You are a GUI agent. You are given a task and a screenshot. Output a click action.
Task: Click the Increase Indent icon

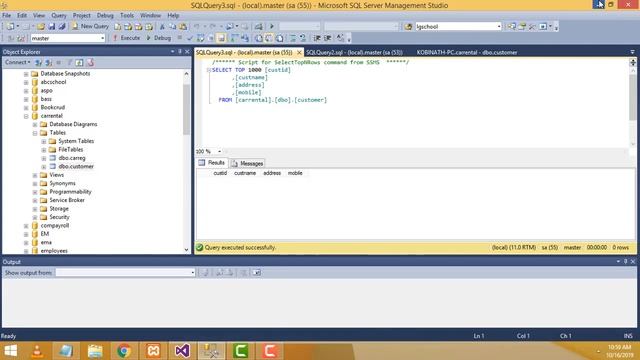pos(327,38)
